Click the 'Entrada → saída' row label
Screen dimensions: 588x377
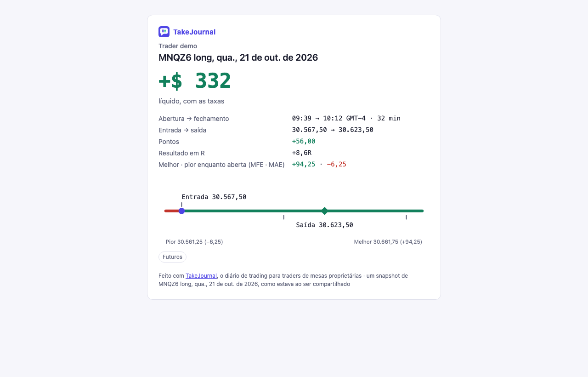click(x=182, y=130)
